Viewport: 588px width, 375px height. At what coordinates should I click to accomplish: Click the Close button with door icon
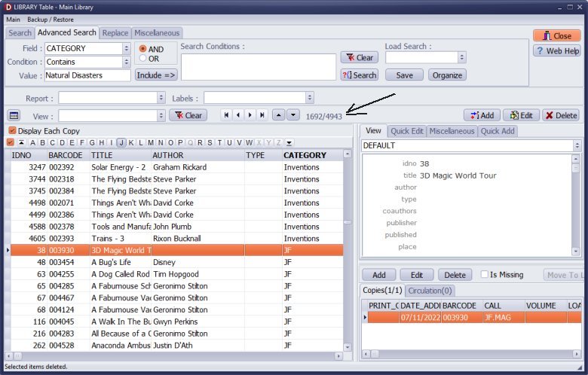(x=557, y=36)
